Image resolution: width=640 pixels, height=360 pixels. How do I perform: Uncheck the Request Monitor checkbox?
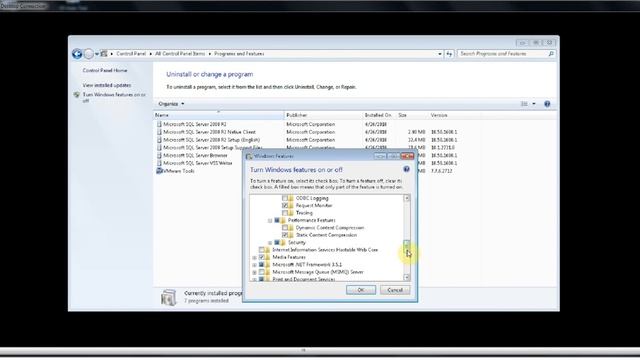coord(285,206)
